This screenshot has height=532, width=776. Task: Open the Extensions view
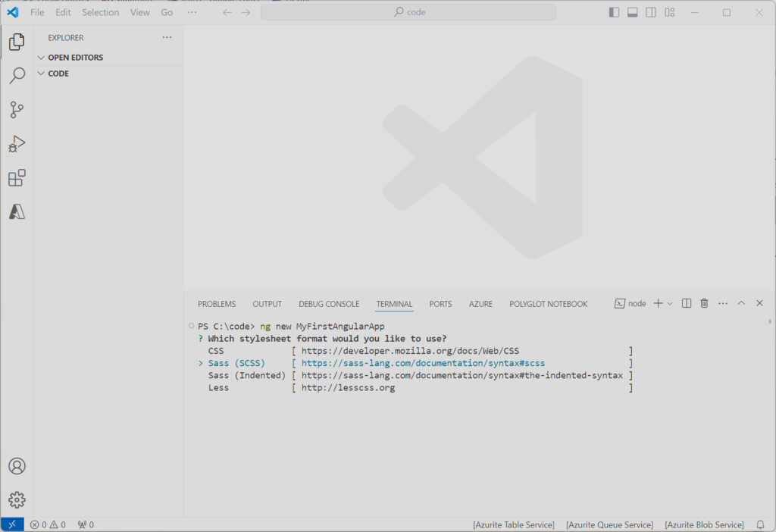[17, 178]
